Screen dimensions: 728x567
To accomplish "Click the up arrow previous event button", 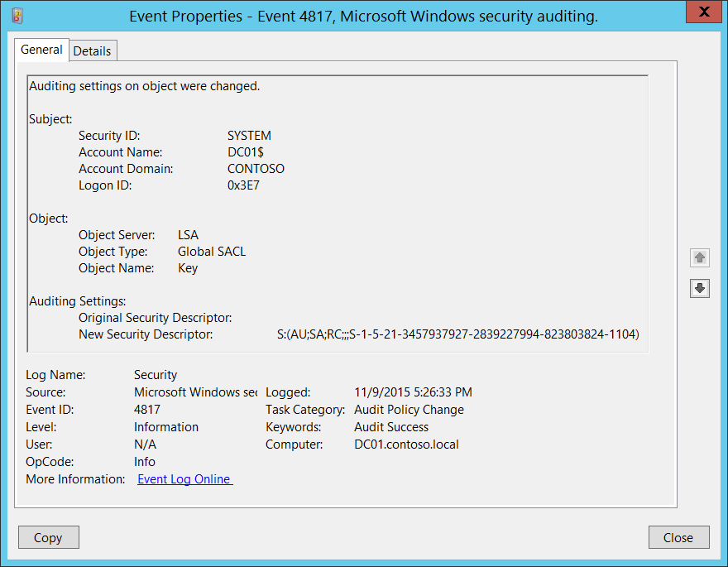I will point(700,257).
